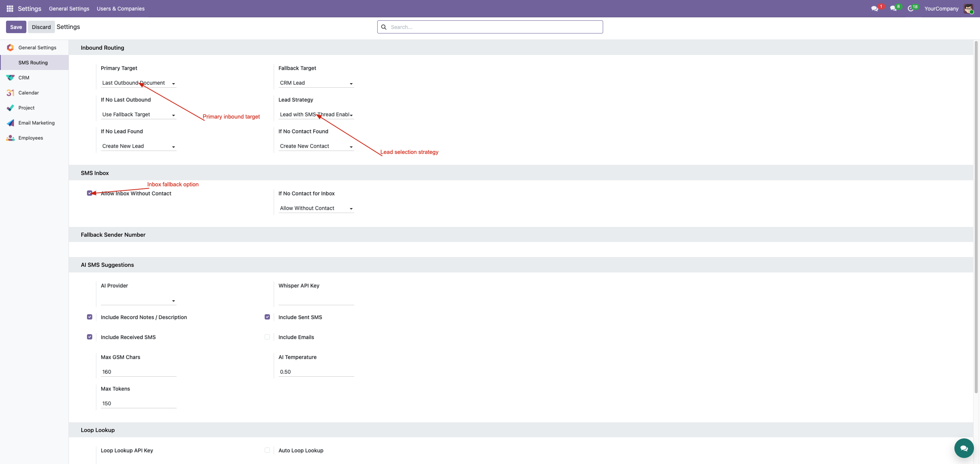
Task: Open the If No Contact Found dropdown
Action: pos(316,146)
